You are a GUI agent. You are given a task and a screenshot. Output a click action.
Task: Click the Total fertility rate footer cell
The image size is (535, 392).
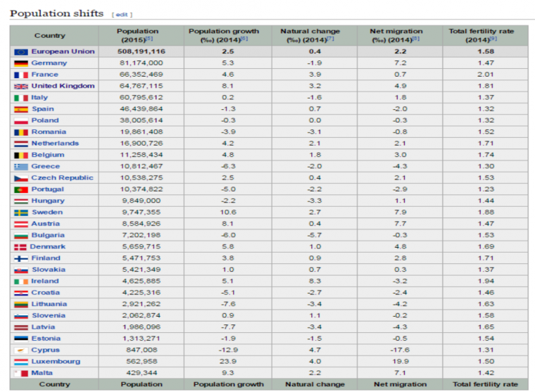485,384
